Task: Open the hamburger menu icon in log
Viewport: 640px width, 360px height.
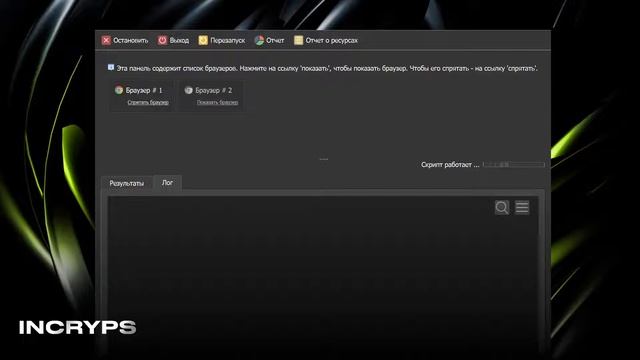Action: pos(522,207)
